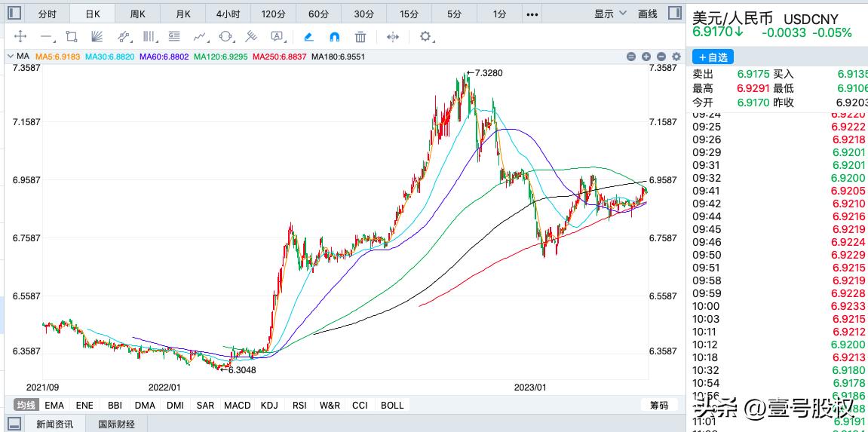Pick the fan lines drawing tool

pyautogui.click(x=97, y=36)
